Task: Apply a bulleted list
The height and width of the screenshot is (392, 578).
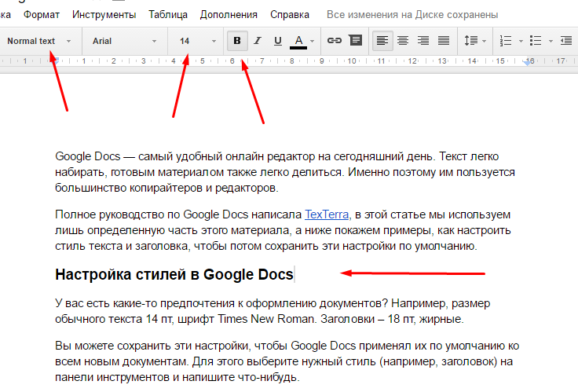Action: click(536, 41)
